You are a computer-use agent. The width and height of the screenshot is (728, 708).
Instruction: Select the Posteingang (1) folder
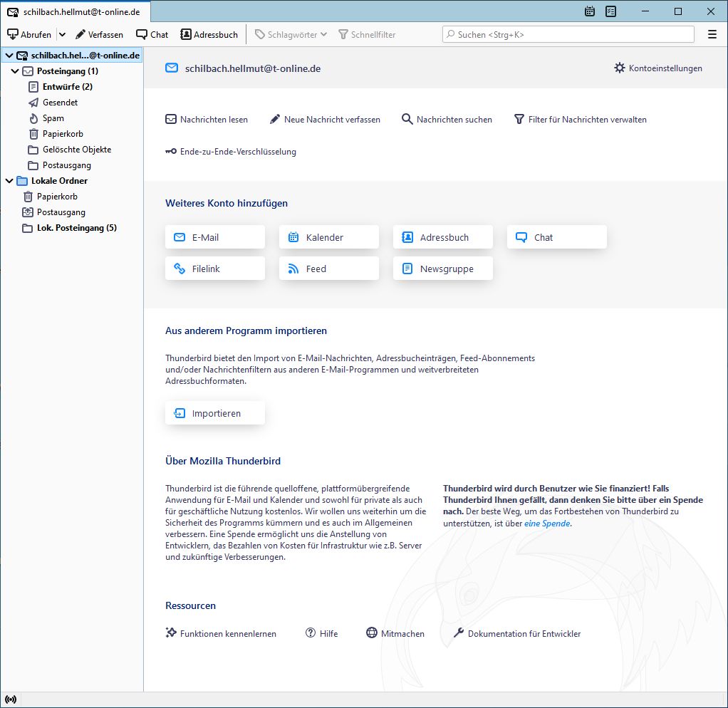click(68, 71)
